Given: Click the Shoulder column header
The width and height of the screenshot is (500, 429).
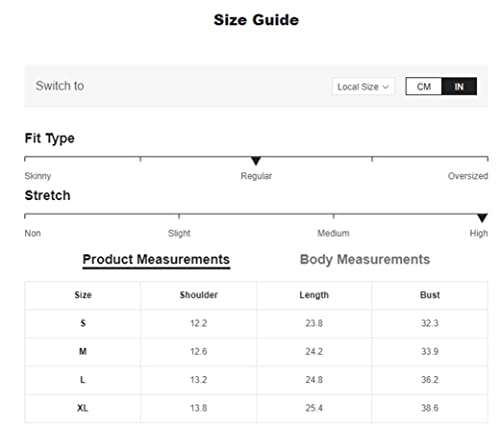Looking at the screenshot, I should click(199, 295).
